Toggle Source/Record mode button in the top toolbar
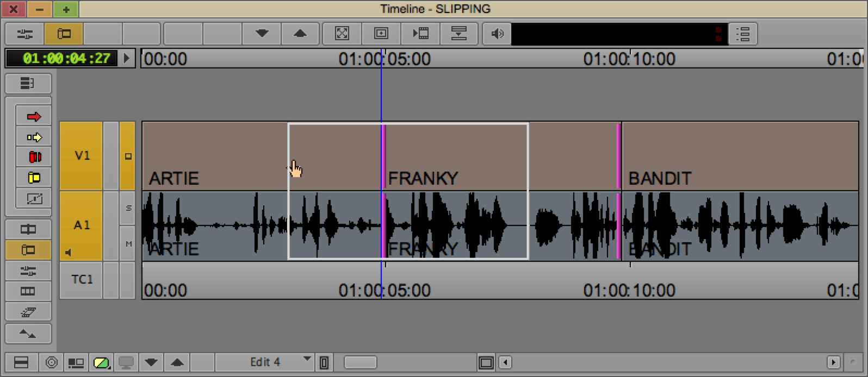Image resolution: width=868 pixels, height=377 pixels. click(64, 34)
